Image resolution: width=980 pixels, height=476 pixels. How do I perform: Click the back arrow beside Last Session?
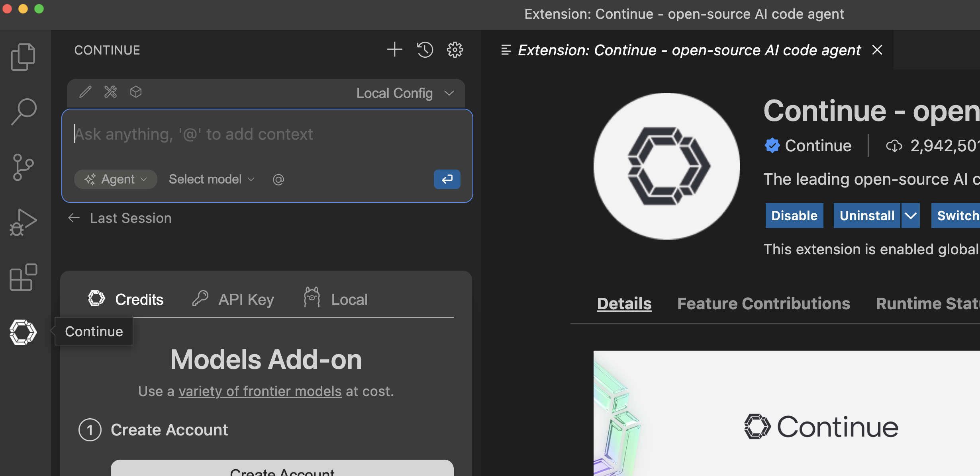(x=74, y=218)
